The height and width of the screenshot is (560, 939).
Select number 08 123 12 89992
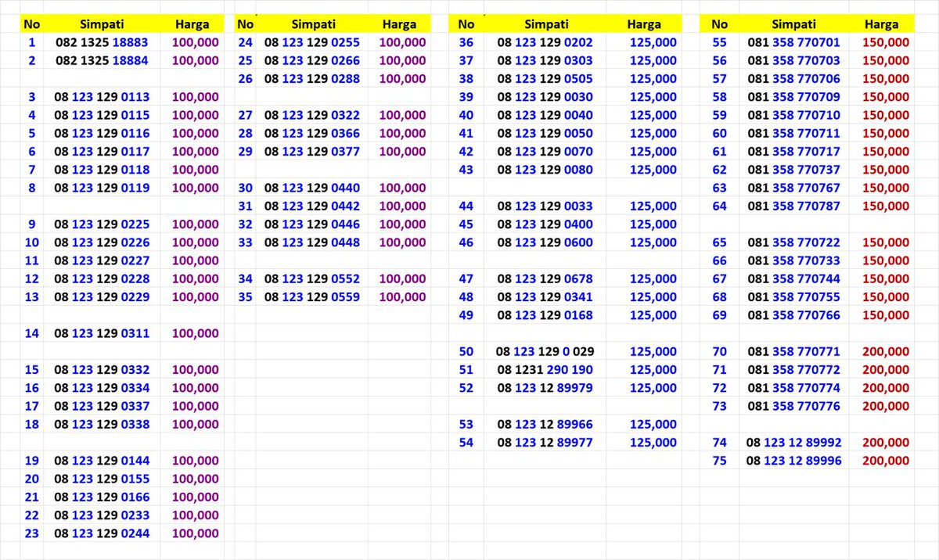point(793,443)
